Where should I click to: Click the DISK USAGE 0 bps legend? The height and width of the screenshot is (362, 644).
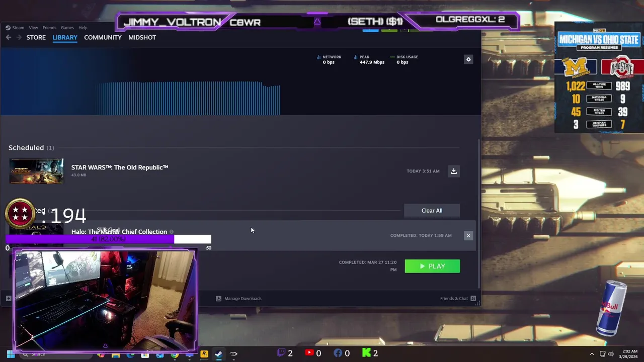(x=404, y=59)
